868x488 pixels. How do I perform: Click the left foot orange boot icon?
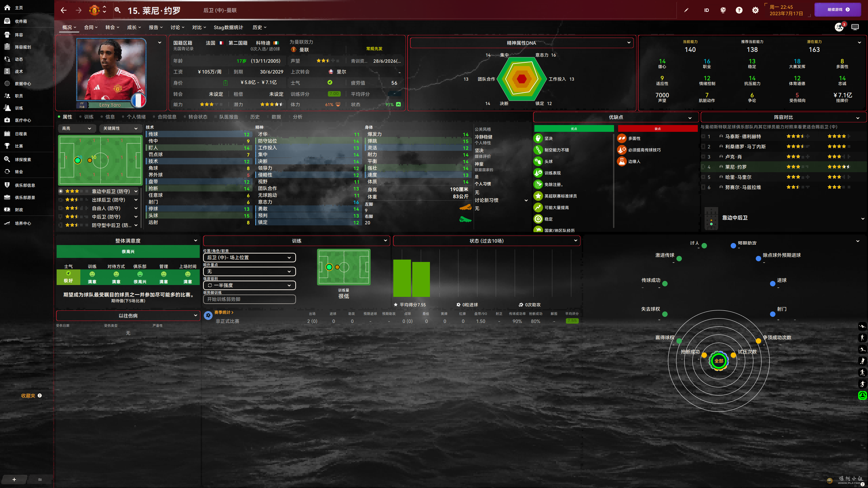click(x=465, y=207)
